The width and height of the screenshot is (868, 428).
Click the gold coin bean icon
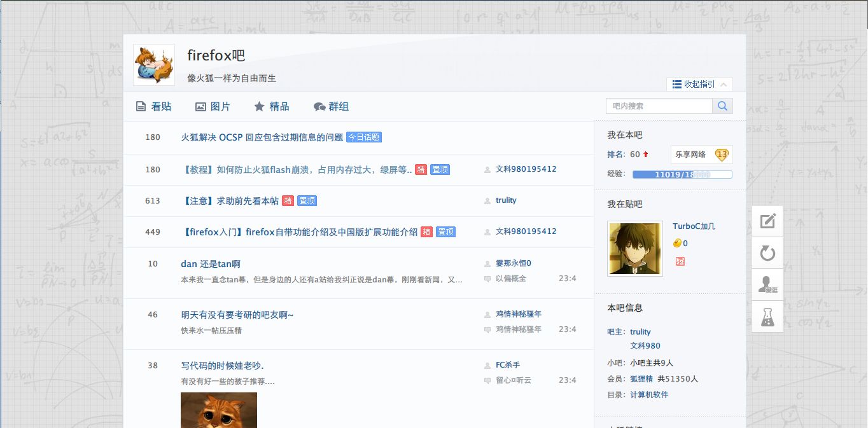click(678, 243)
